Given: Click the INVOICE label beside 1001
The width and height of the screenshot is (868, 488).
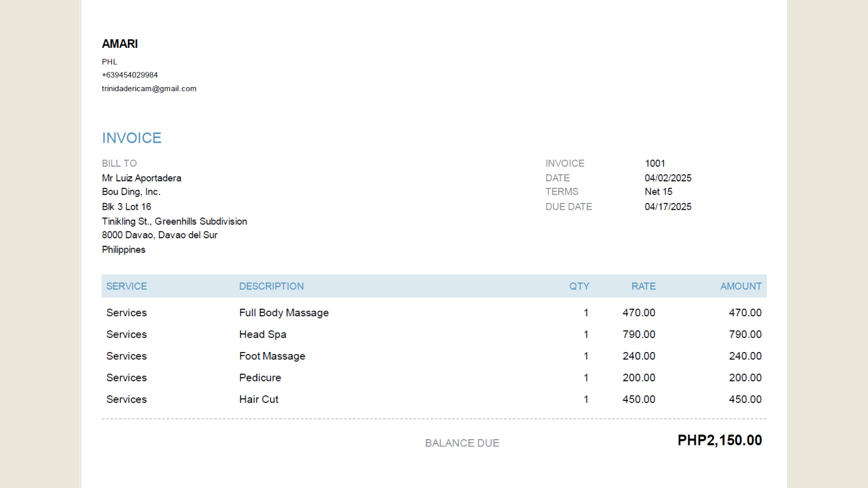Looking at the screenshot, I should [x=565, y=163].
